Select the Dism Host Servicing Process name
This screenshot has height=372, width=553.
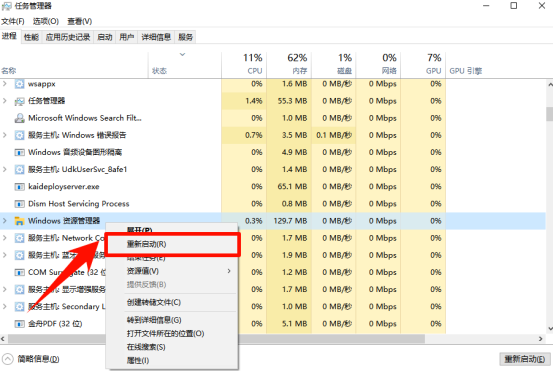[x=79, y=204]
